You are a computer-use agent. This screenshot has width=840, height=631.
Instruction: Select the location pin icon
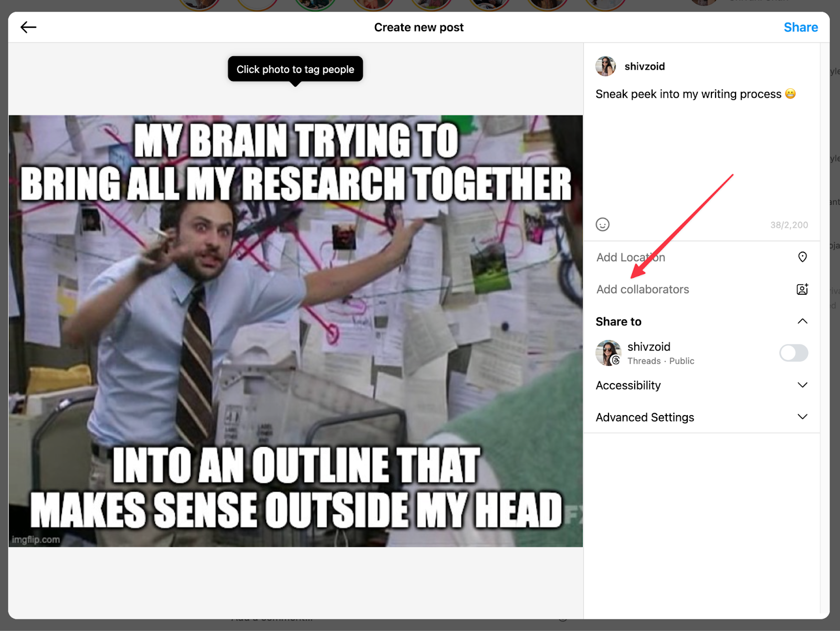802,257
